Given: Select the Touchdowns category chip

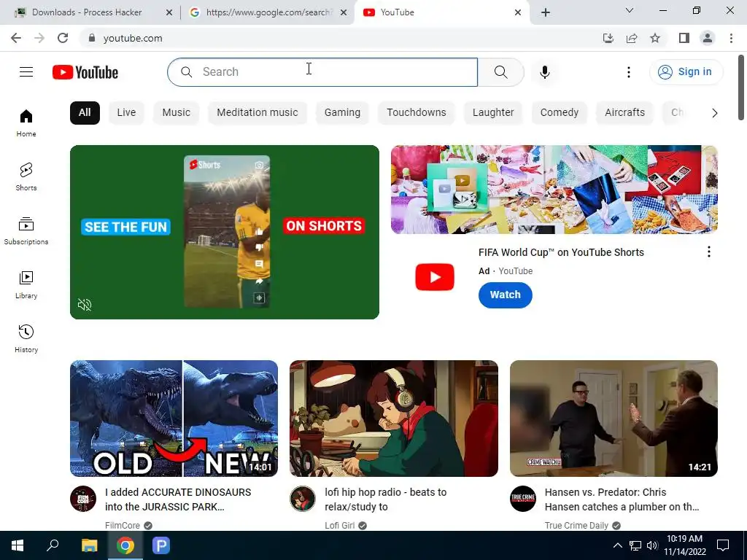Looking at the screenshot, I should click(417, 113).
